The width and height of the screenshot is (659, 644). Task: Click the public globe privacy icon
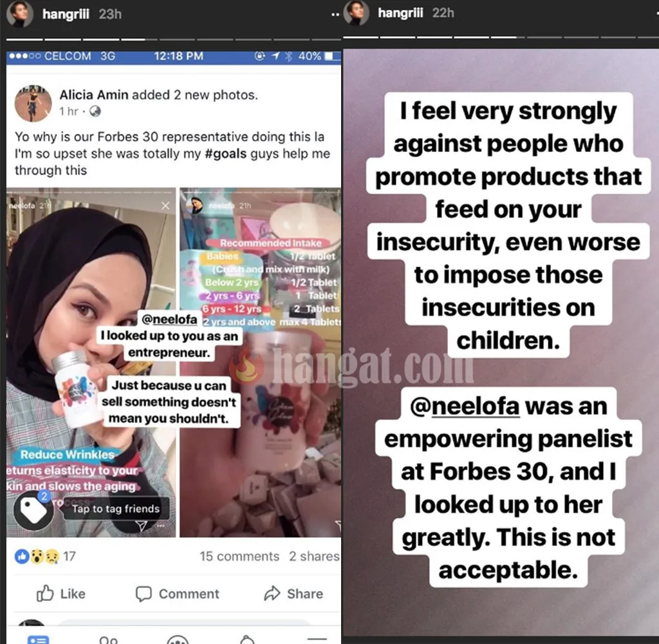click(95, 111)
